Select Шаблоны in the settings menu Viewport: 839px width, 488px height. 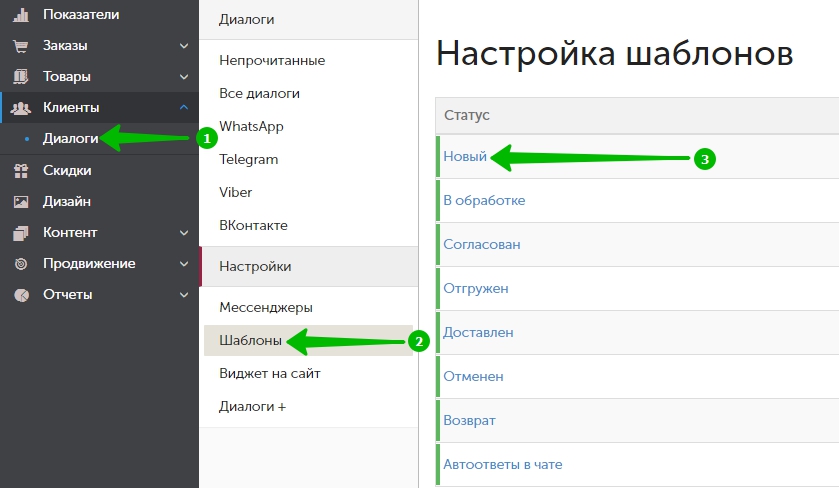[250, 341]
